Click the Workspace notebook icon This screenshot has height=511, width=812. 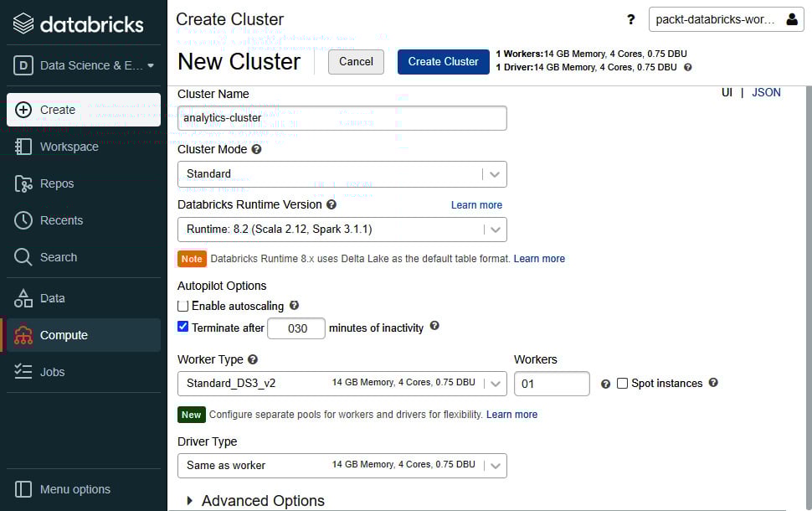coord(23,147)
